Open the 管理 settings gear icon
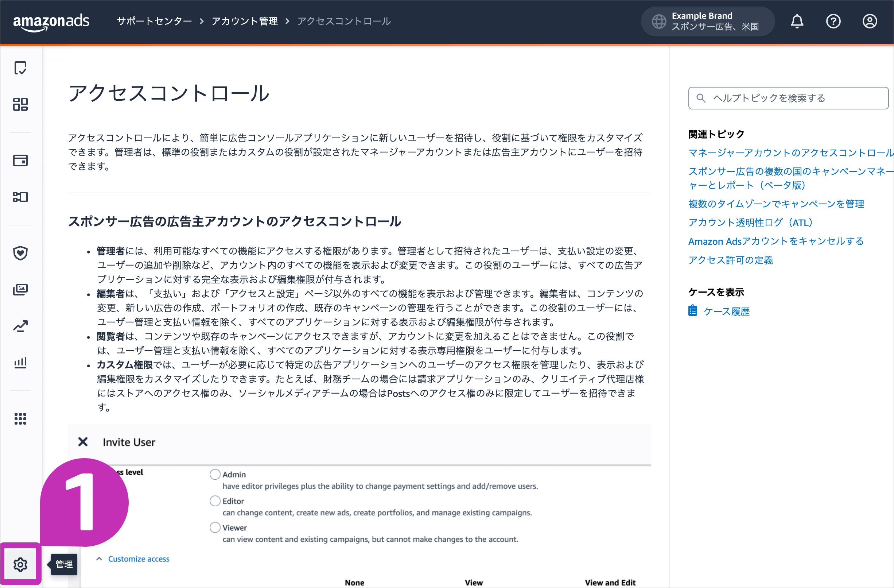 point(21,564)
